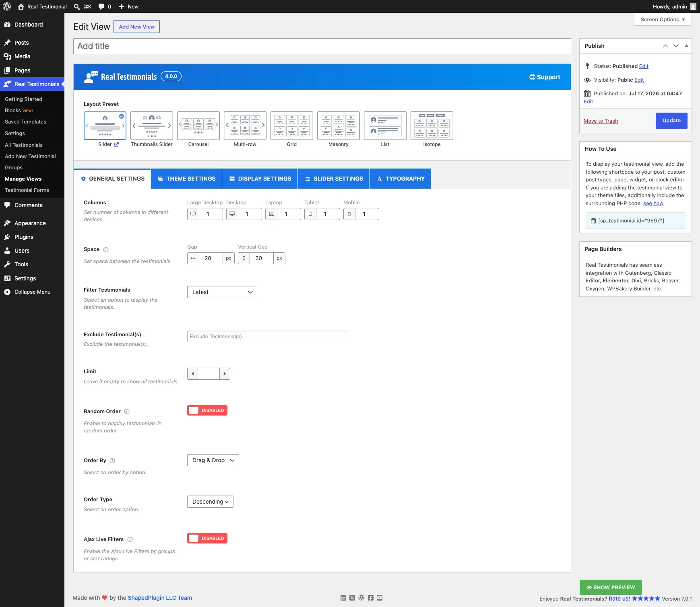This screenshot has width=700, height=607.
Task: Click the five-star rating icons in footer
Action: pyautogui.click(x=646, y=599)
